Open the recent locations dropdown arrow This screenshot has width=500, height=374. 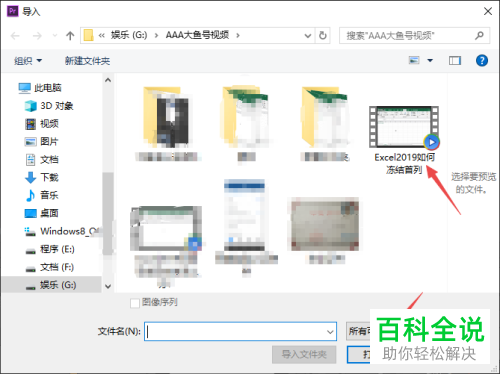[x=55, y=35]
